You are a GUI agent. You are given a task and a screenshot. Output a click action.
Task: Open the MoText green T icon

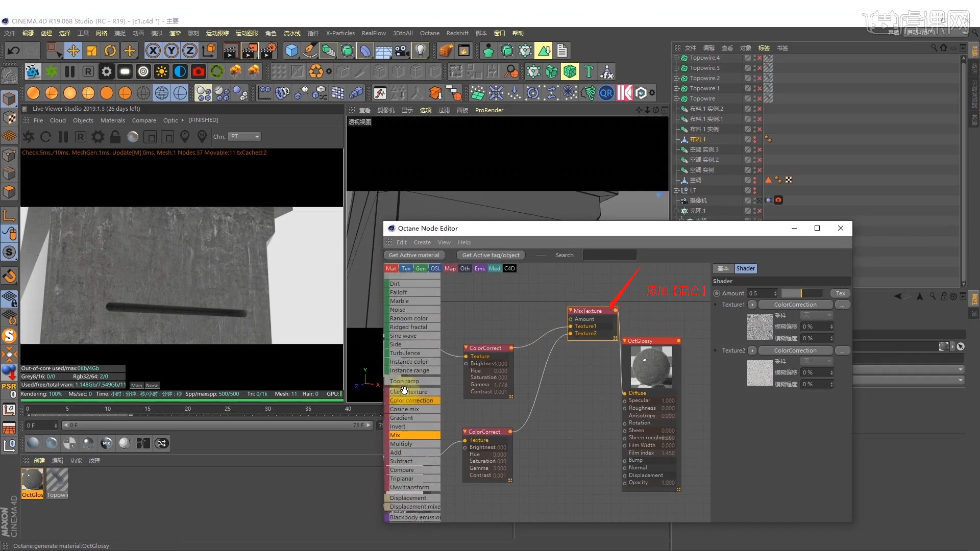[x=589, y=71]
